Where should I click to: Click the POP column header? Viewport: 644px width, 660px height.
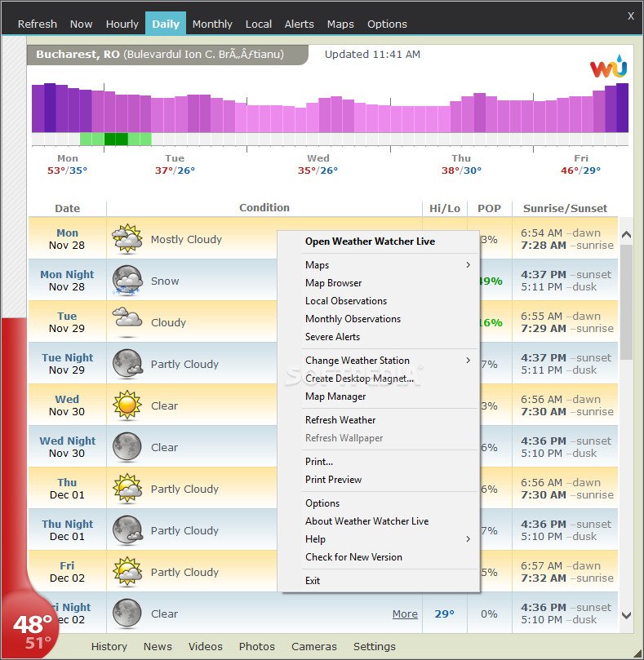click(489, 208)
